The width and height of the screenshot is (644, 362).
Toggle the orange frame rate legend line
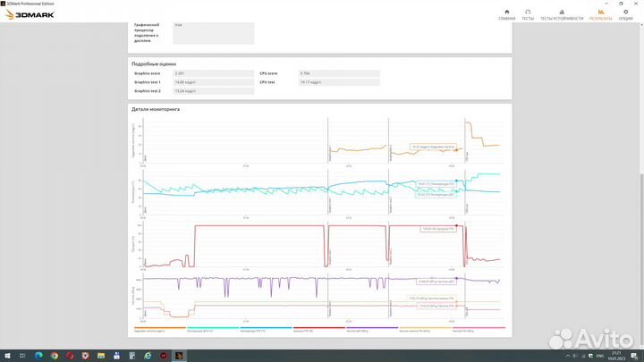[x=160, y=329]
